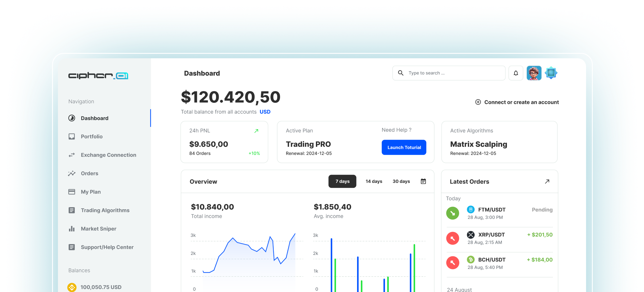This screenshot has height=292, width=644.
Task: Open the calendar date picker icon
Action: [x=423, y=182]
